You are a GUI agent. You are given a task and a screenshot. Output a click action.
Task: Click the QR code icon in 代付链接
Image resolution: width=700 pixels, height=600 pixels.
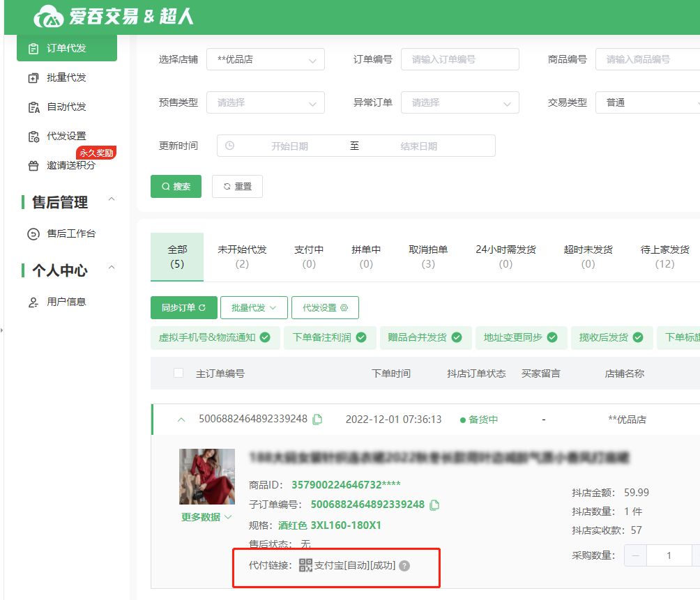(x=305, y=565)
